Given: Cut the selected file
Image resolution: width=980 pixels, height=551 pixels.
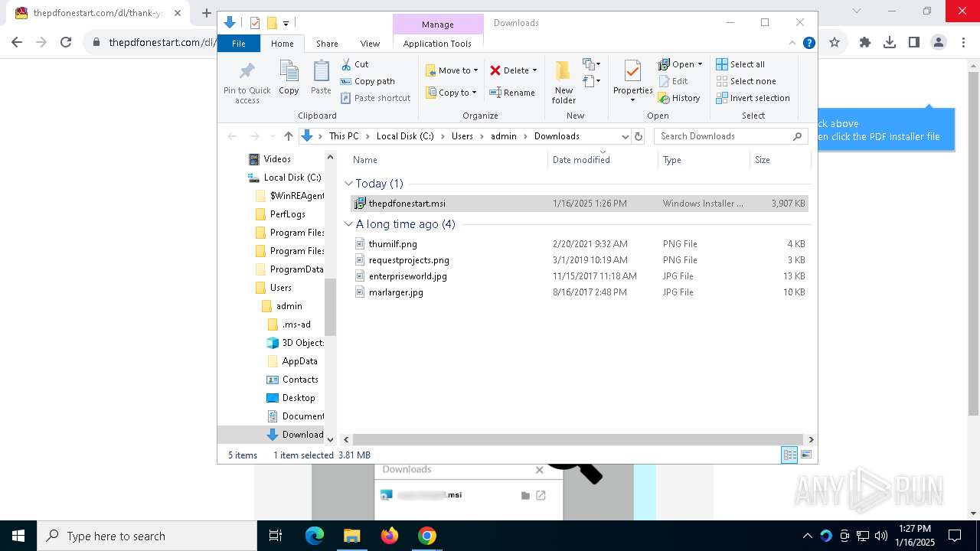Looking at the screenshot, I should [x=354, y=64].
